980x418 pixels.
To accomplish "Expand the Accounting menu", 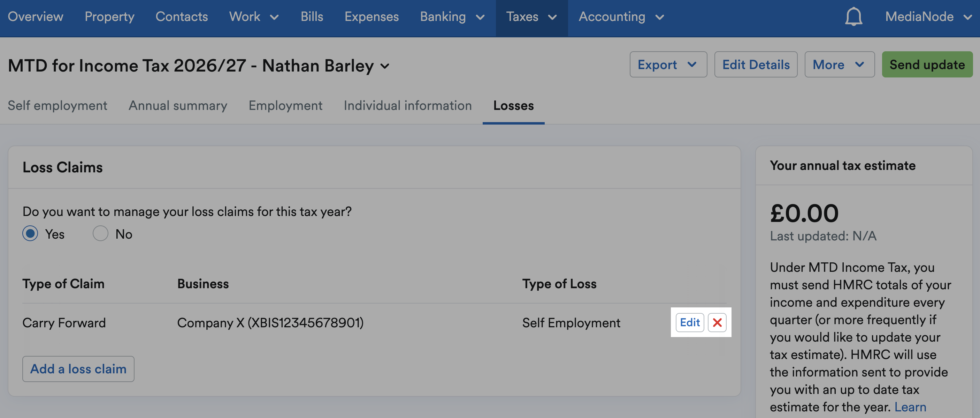I will point(621,17).
